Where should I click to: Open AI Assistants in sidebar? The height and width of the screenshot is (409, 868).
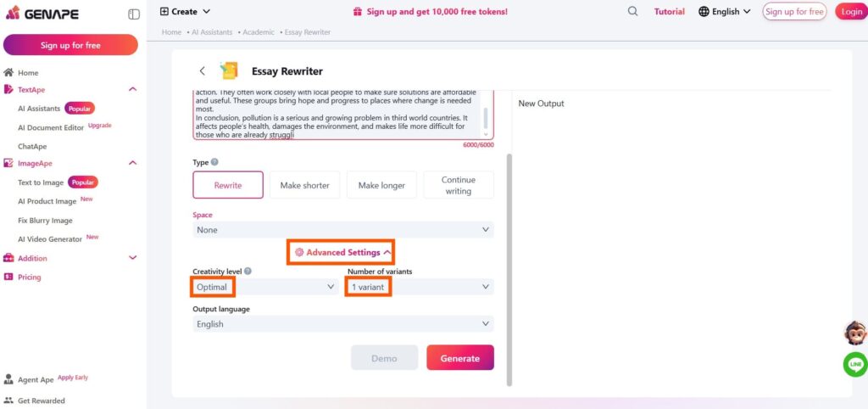coord(39,109)
